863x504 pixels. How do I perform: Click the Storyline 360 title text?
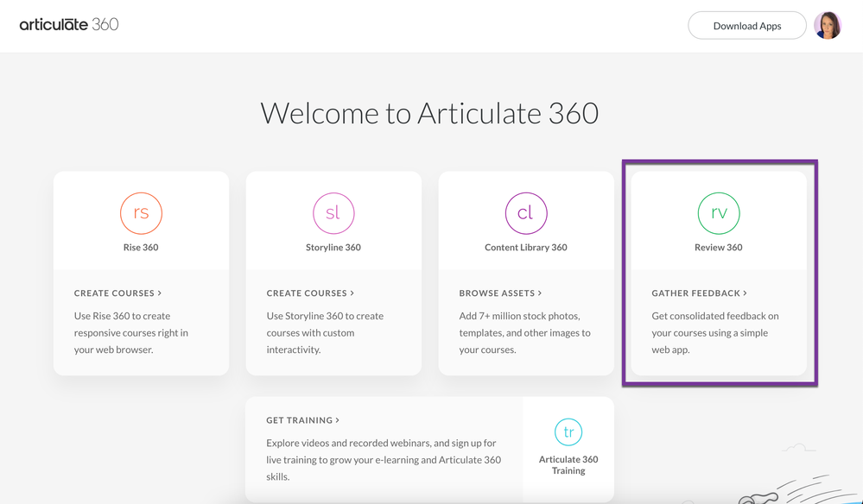pos(333,248)
